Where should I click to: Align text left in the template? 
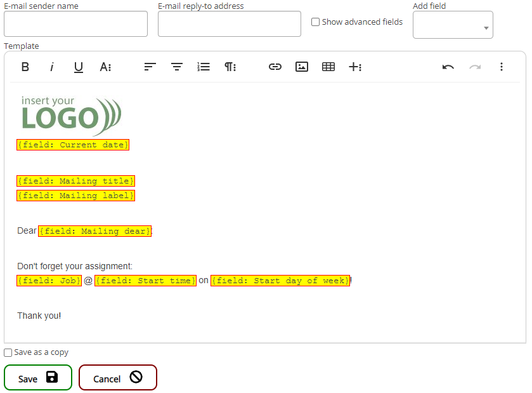coord(150,67)
